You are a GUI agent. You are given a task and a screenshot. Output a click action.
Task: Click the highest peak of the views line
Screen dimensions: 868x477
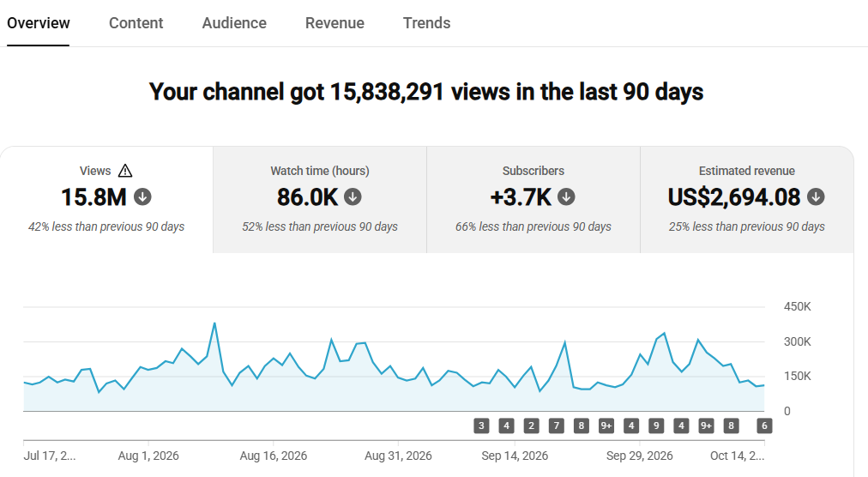click(x=214, y=323)
